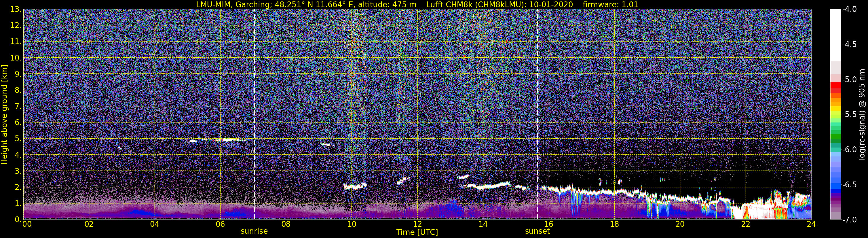This screenshot has height=238, width=868.
Task: Click the 24 time axis tick label
Action: pos(811,224)
